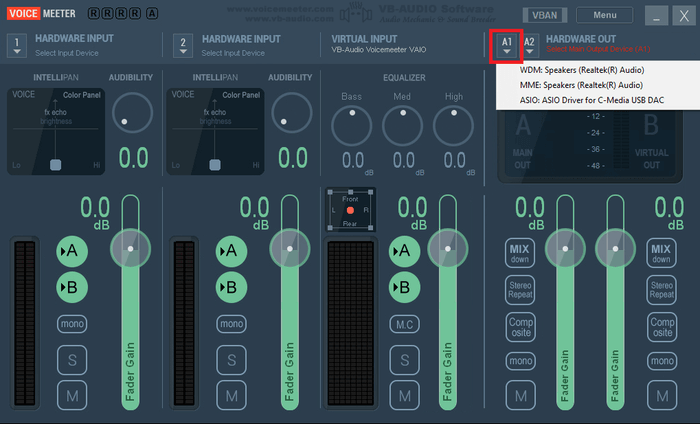The width and height of the screenshot is (700, 424).
Task: Open the hardware input 1 device selector
Action: pyautogui.click(x=18, y=46)
